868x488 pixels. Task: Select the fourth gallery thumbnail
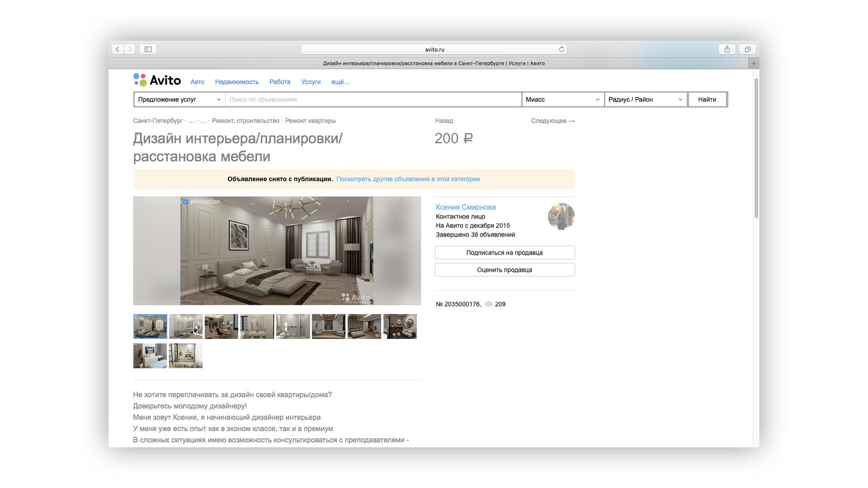pyautogui.click(x=257, y=326)
